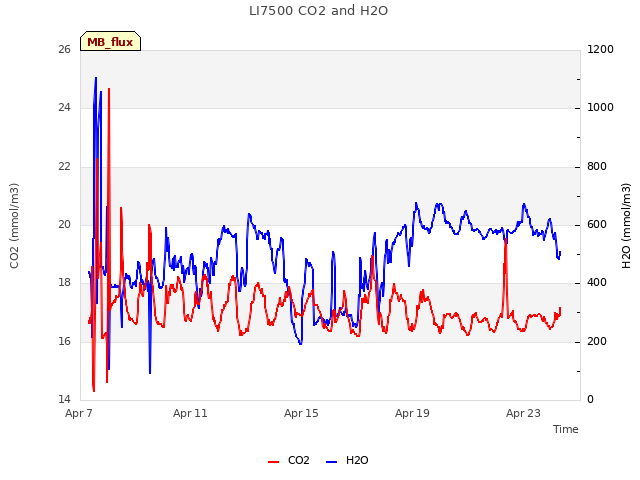The height and width of the screenshot is (480, 640).
Task: Click the 16 value on the left axis
Action: (64, 341)
